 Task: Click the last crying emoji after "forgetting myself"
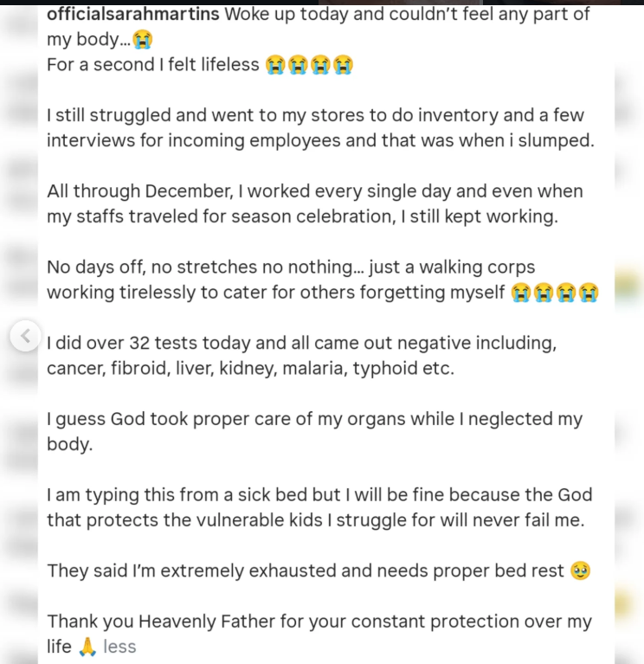point(589,293)
